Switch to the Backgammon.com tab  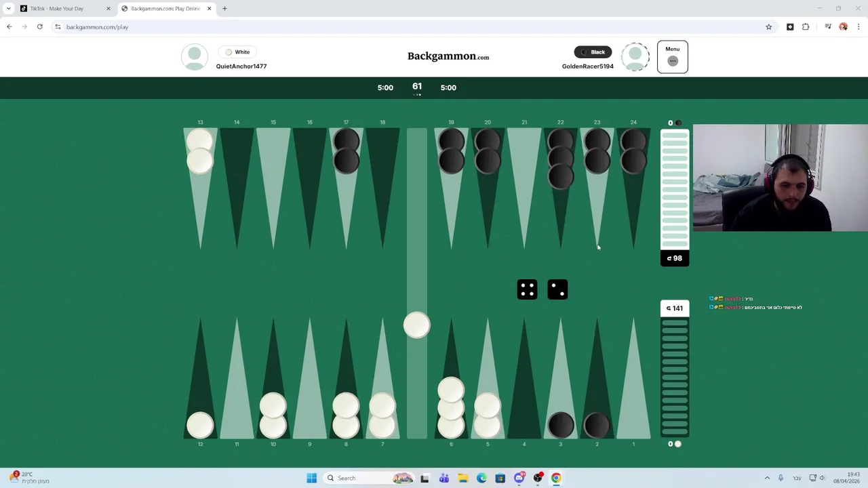pos(165,9)
